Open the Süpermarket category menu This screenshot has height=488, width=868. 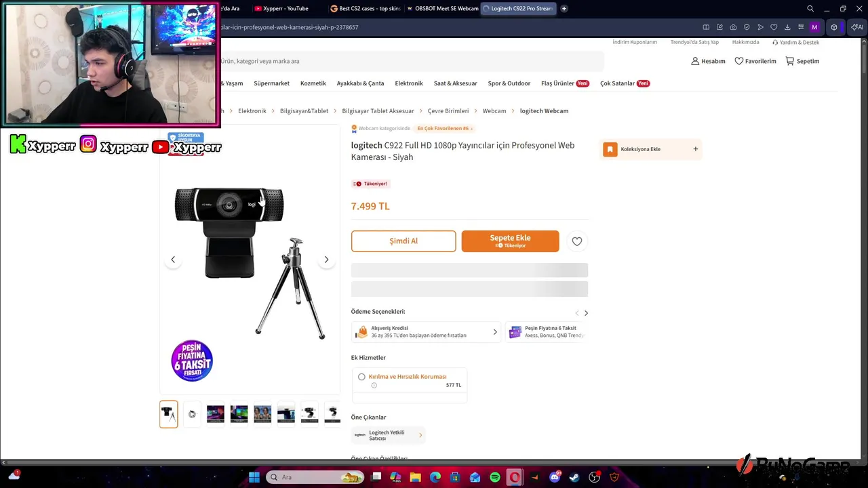pyautogui.click(x=271, y=83)
